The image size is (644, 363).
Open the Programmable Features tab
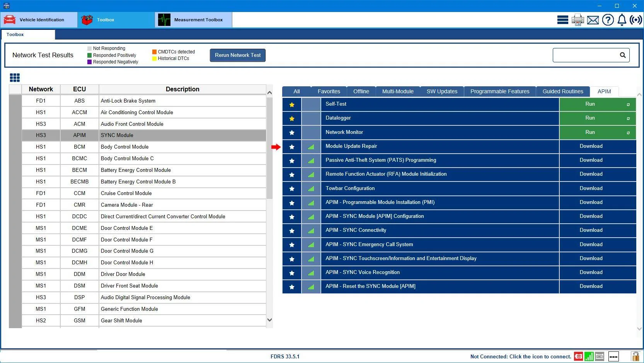point(500,92)
